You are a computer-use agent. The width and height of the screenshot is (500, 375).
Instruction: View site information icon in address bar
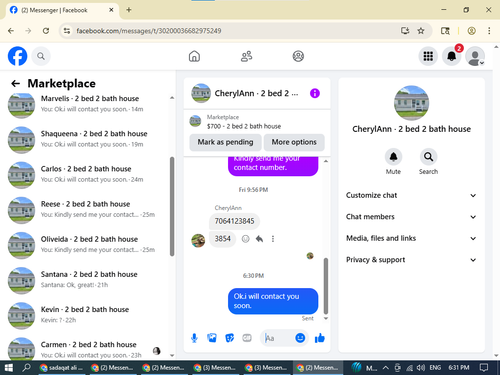(67, 31)
